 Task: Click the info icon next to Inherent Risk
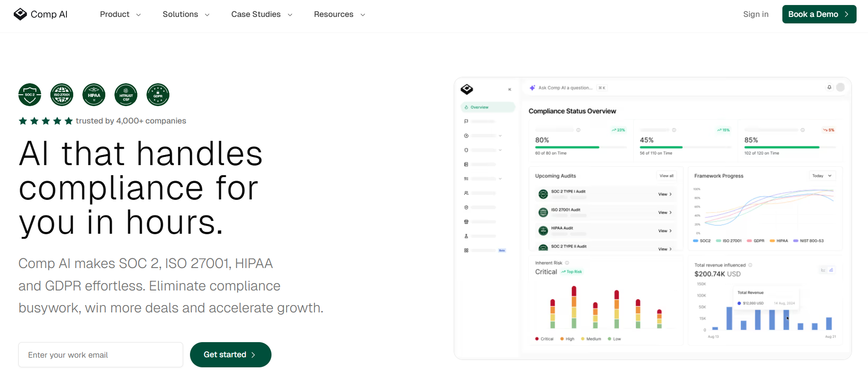click(567, 263)
